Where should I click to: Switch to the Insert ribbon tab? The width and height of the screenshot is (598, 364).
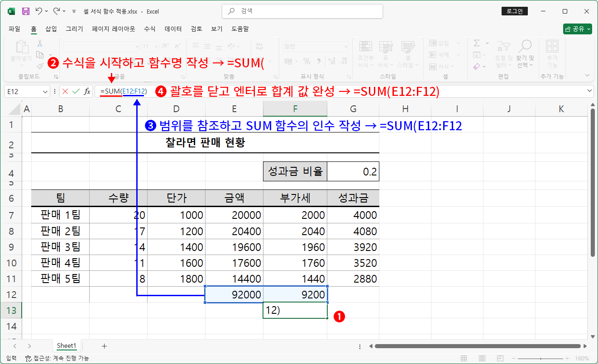51,29
